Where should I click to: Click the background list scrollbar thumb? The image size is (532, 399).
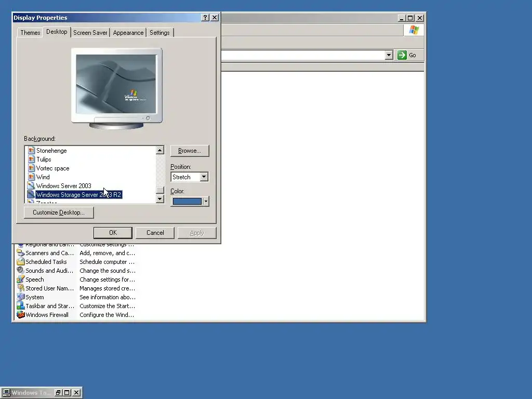pyautogui.click(x=160, y=190)
